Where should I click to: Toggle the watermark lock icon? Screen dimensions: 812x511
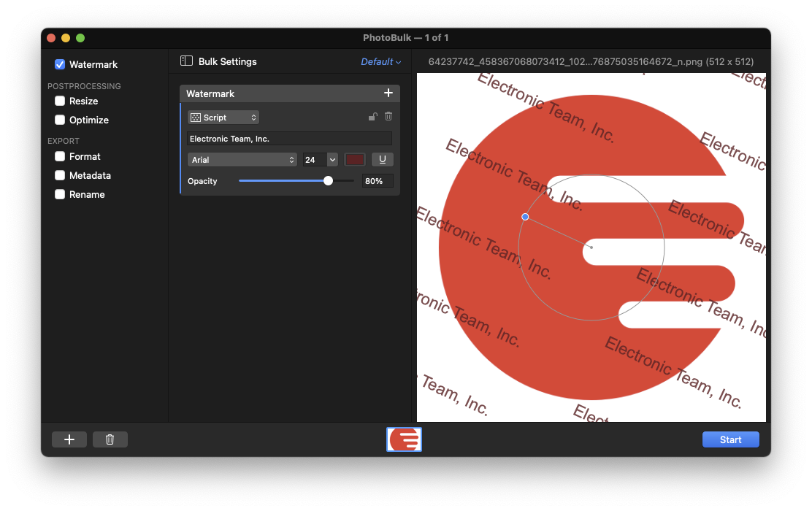tap(372, 117)
